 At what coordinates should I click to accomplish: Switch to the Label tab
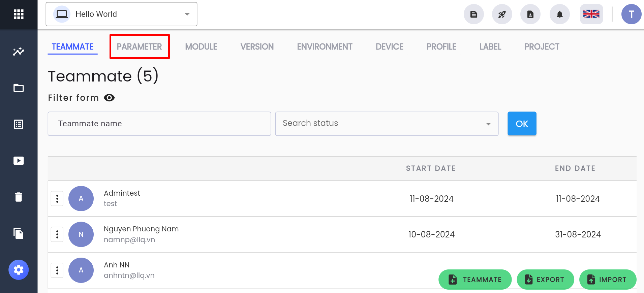(490, 47)
